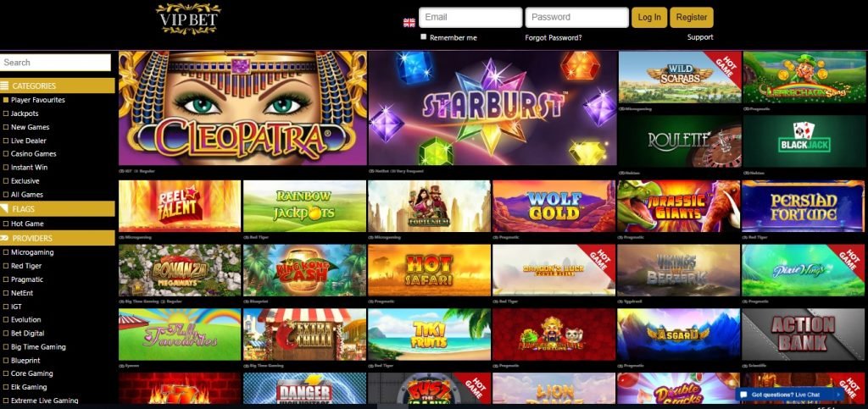Image resolution: width=868 pixels, height=409 pixels.
Task: Open the Cleopatra game banner
Action: coord(242,108)
